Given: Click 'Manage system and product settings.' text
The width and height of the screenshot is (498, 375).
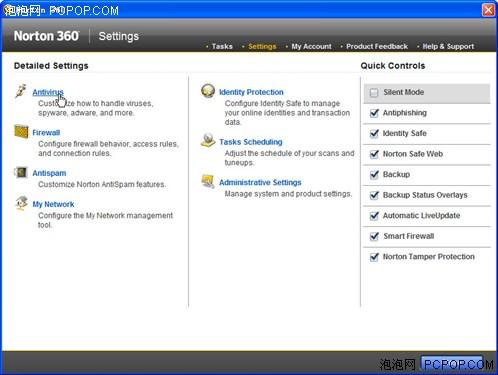Looking at the screenshot, I should (288, 194).
